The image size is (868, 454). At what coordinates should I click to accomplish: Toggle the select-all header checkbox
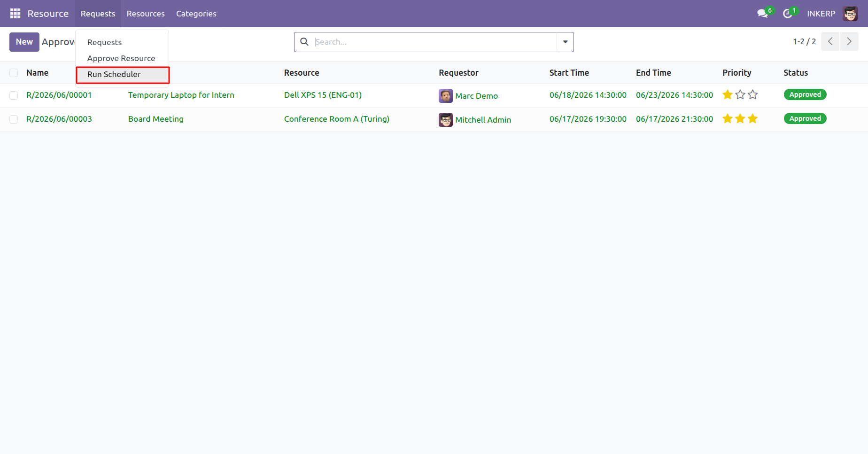14,73
